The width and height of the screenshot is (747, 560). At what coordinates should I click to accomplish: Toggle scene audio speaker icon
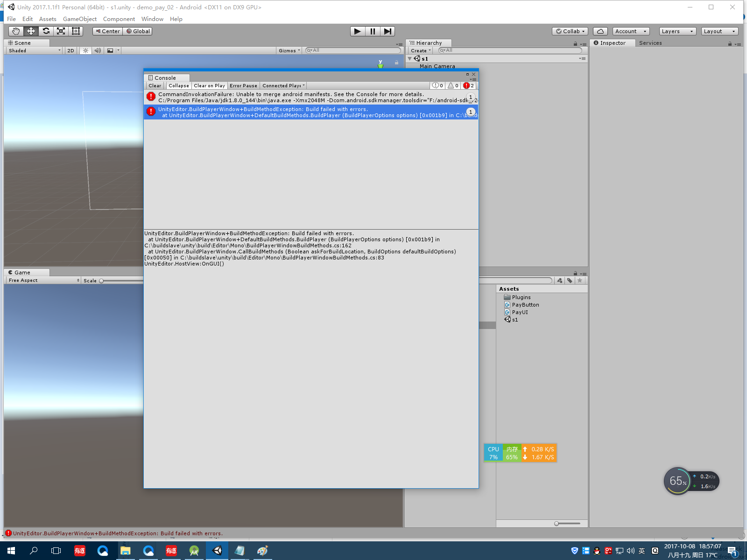[x=98, y=50]
